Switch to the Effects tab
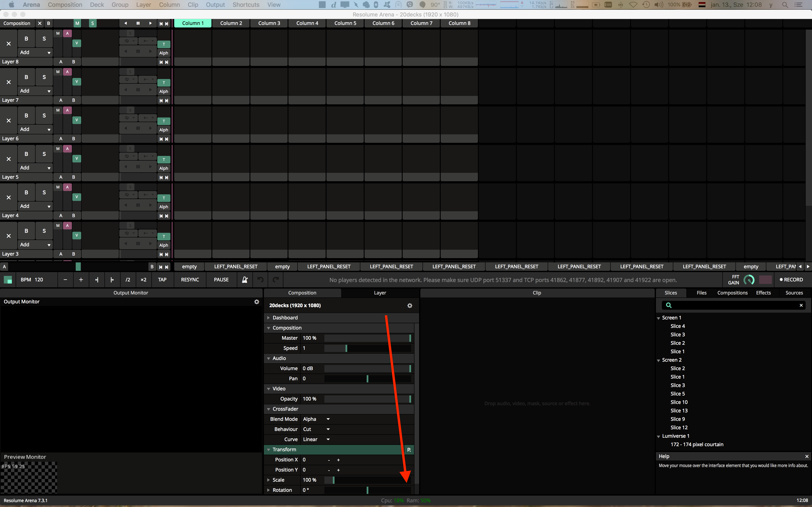This screenshot has height=507, width=812. coord(763,293)
